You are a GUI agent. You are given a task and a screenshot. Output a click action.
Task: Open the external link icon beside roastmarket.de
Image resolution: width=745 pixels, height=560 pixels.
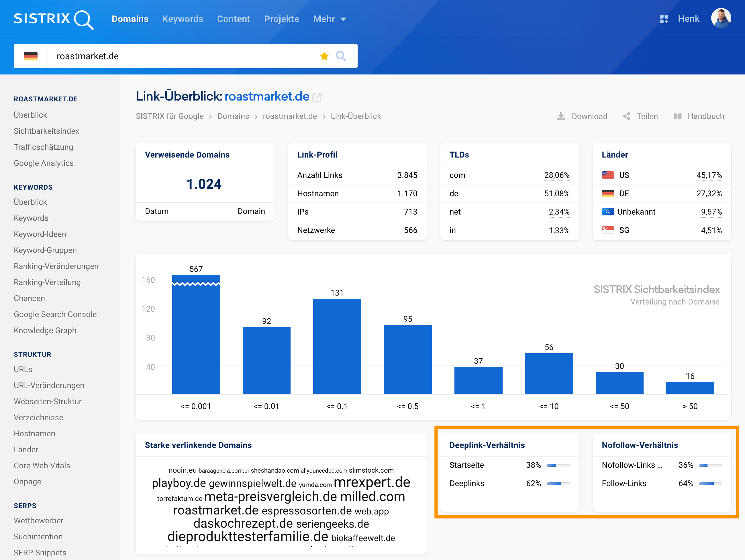(x=316, y=97)
